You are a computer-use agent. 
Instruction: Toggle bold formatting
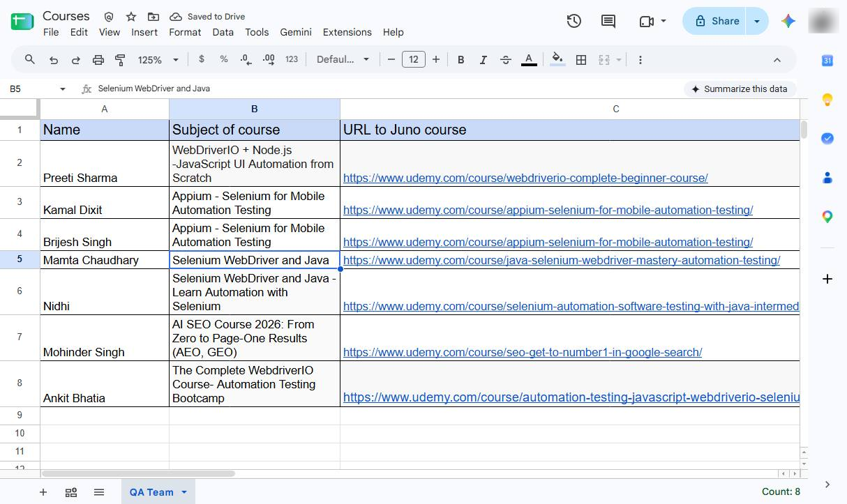pyautogui.click(x=460, y=60)
